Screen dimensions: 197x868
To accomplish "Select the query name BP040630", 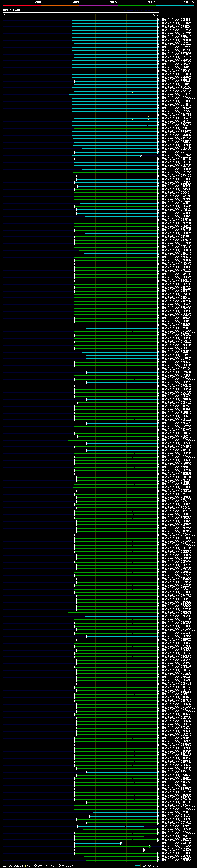I will pos(11,10).
